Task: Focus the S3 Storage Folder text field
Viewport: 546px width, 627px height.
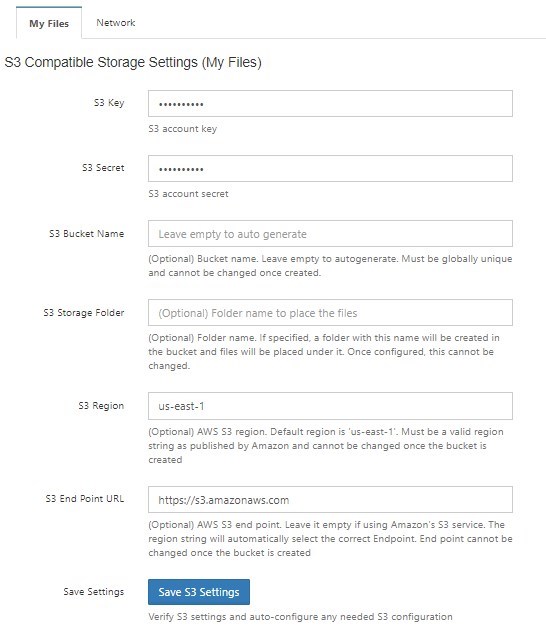Action: coord(330,313)
